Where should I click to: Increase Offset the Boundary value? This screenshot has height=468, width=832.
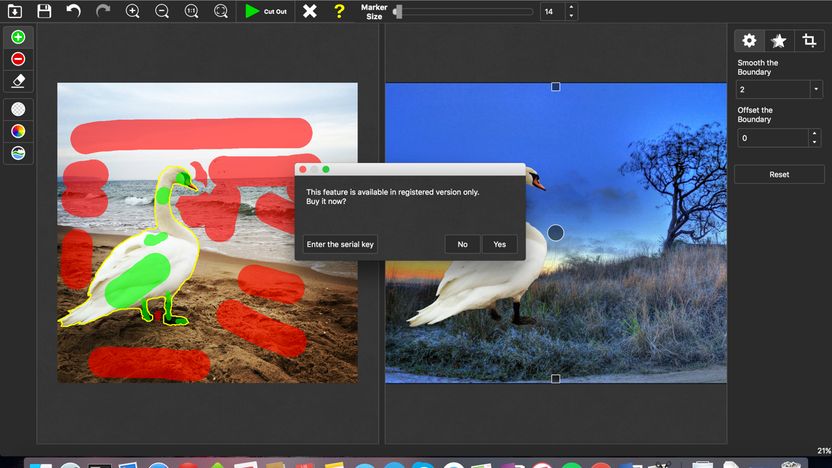pyautogui.click(x=814, y=134)
